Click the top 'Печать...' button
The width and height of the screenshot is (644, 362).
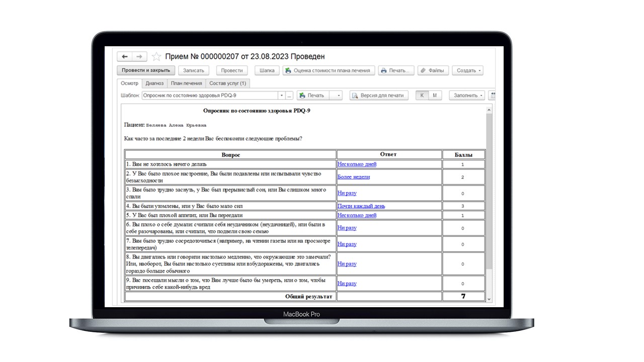point(396,70)
